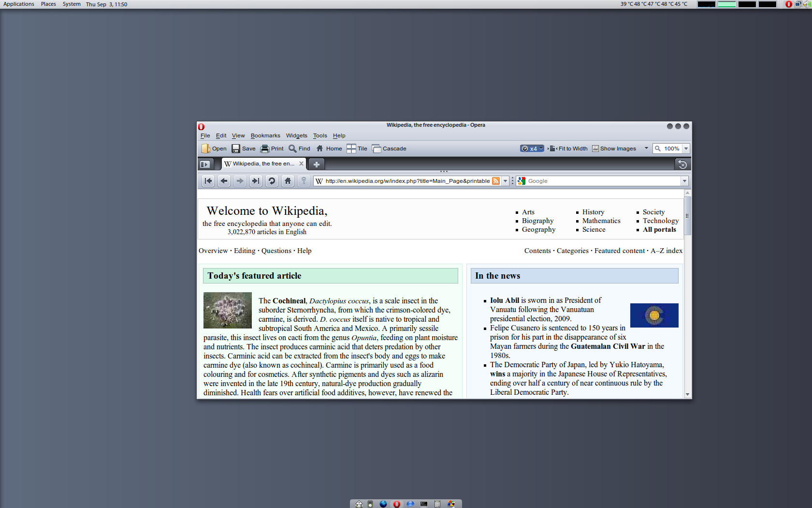
Task: Open the View menu
Action: pos(238,135)
